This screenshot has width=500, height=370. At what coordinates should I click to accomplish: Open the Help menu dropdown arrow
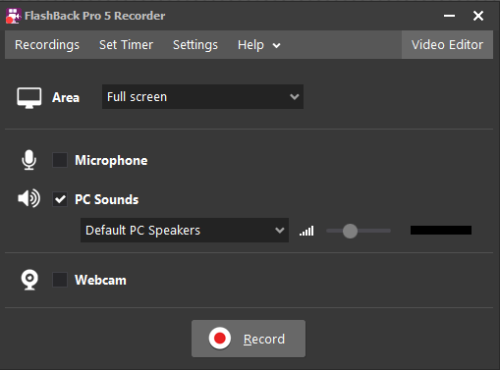click(x=276, y=45)
